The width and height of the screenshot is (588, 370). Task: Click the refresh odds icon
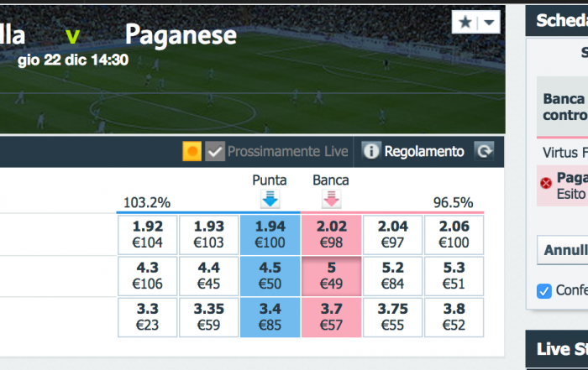pos(484,151)
